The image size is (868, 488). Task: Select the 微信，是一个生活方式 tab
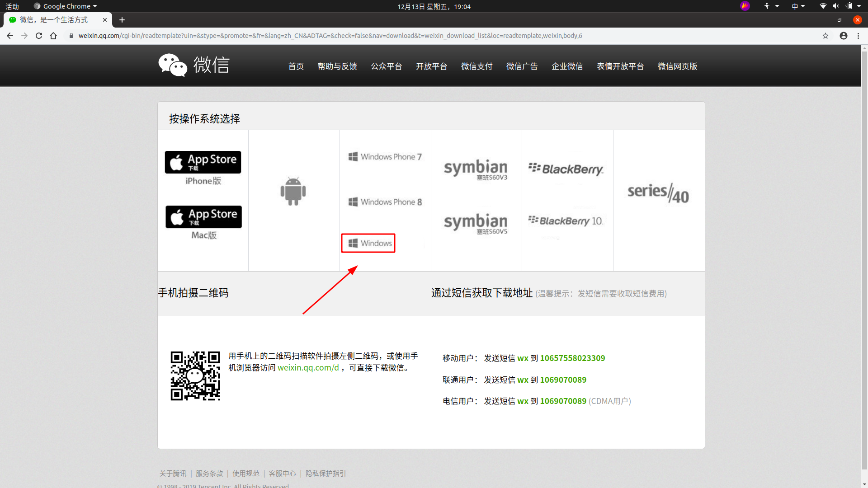click(x=57, y=20)
